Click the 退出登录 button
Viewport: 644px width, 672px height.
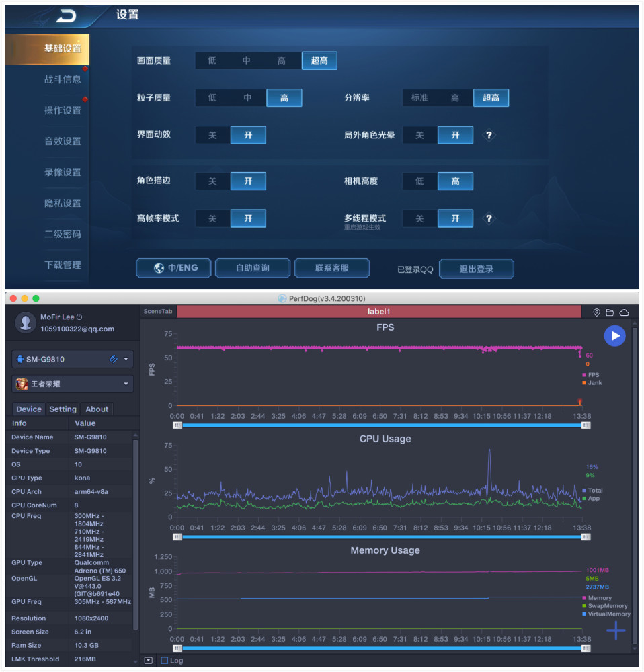pos(477,269)
